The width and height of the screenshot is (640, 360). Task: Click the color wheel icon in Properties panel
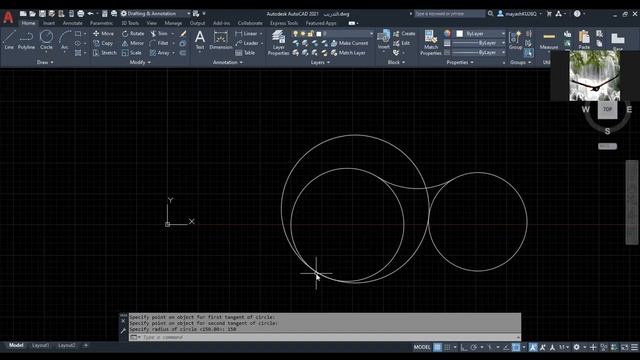click(447, 33)
